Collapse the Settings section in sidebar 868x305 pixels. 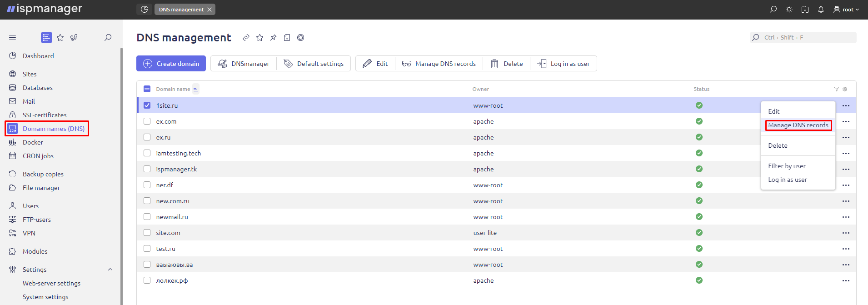click(x=110, y=270)
